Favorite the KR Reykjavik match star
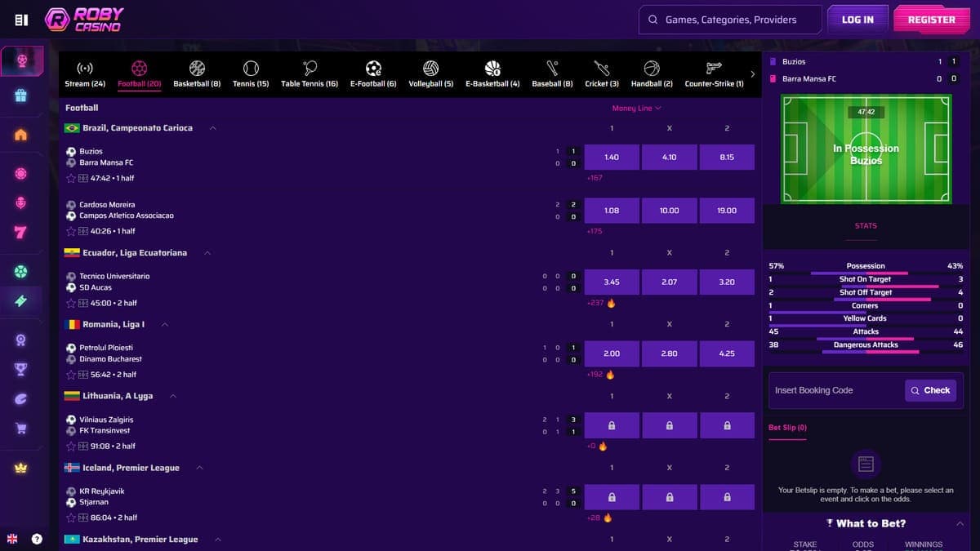980x551 pixels. pyautogui.click(x=71, y=518)
